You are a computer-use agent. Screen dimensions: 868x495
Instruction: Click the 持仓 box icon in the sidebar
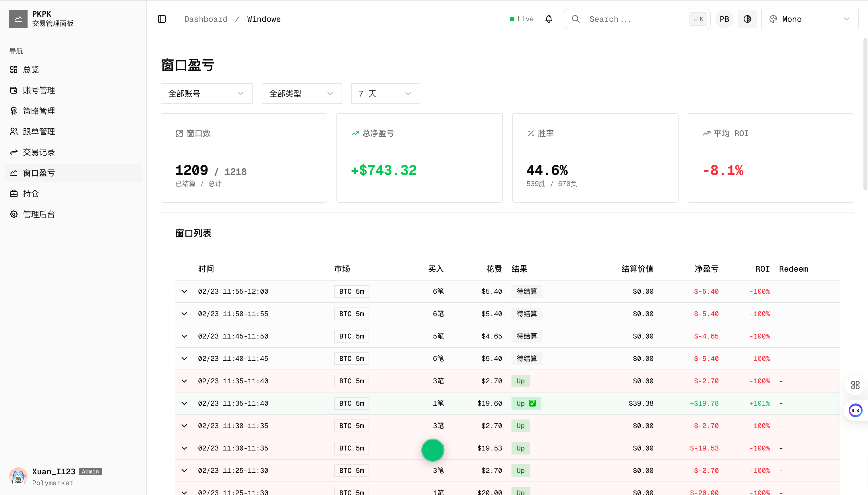tap(13, 193)
